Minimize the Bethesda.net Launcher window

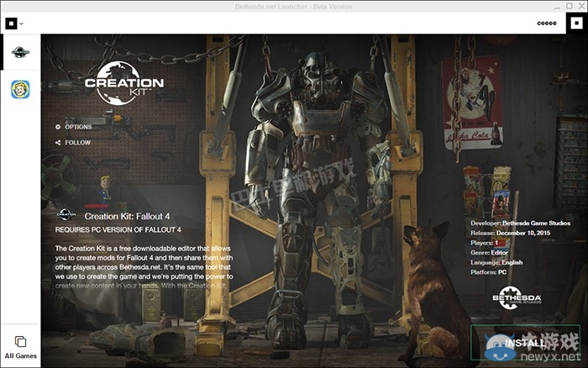coord(558,7)
